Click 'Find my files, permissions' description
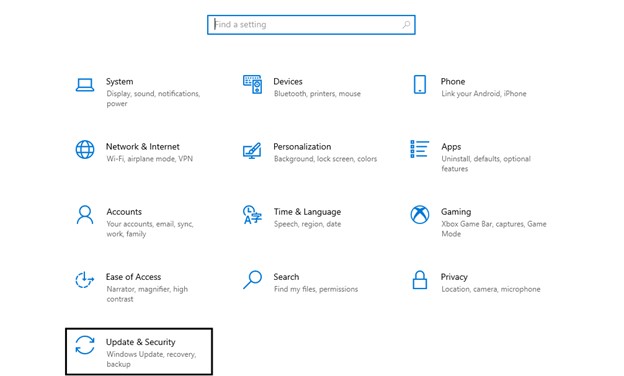624x376 pixels. pyautogui.click(x=316, y=289)
